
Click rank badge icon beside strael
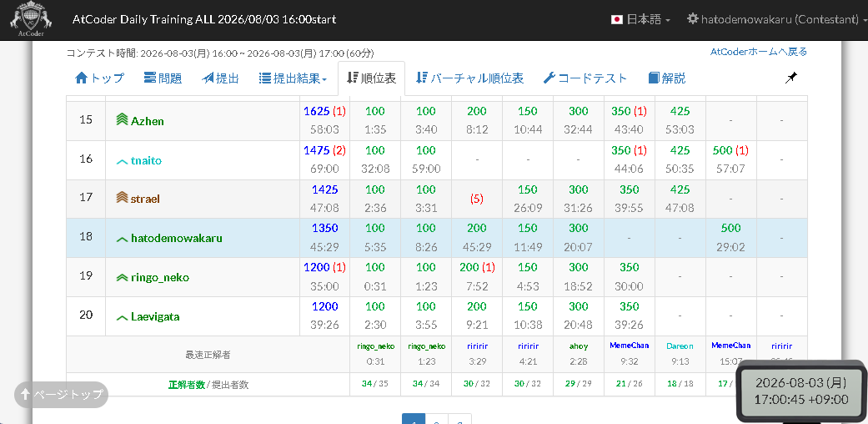[x=122, y=198]
